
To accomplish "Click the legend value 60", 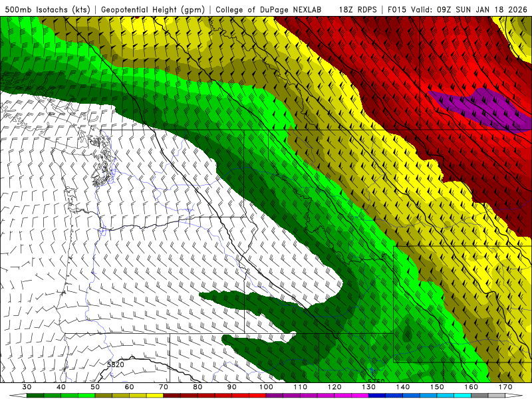I will coord(129,387).
